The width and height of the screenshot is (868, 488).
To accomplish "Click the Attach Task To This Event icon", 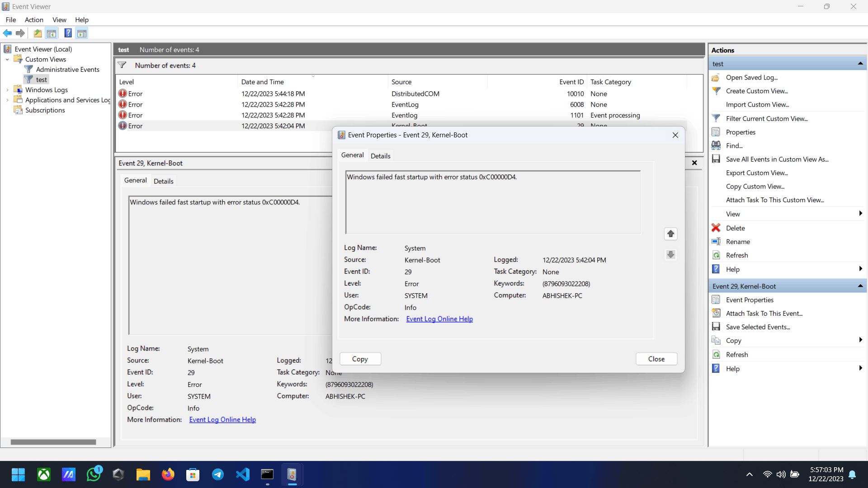I will tap(716, 313).
